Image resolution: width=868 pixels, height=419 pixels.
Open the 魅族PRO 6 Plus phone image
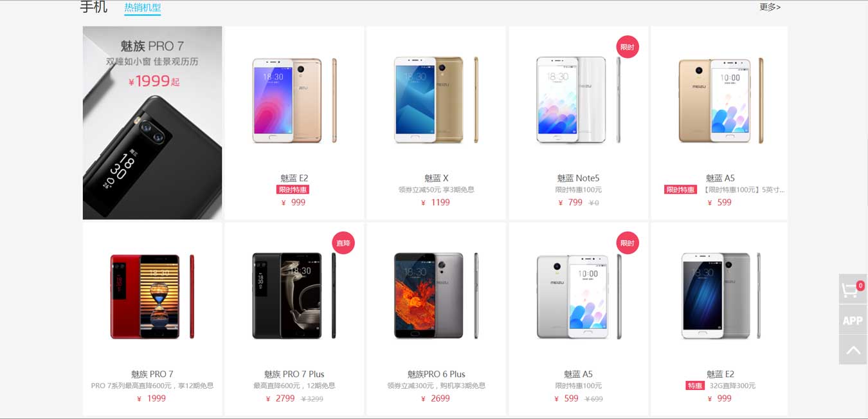coord(437,296)
